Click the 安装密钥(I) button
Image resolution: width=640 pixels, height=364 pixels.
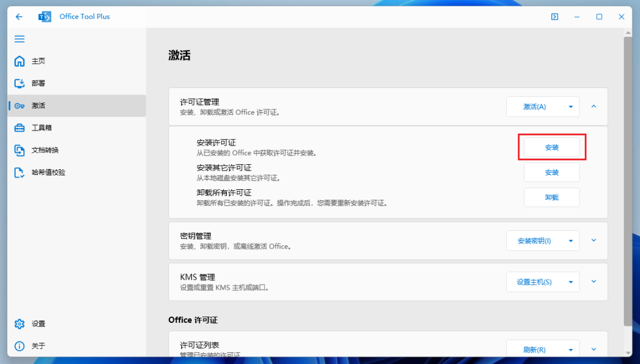click(x=534, y=241)
